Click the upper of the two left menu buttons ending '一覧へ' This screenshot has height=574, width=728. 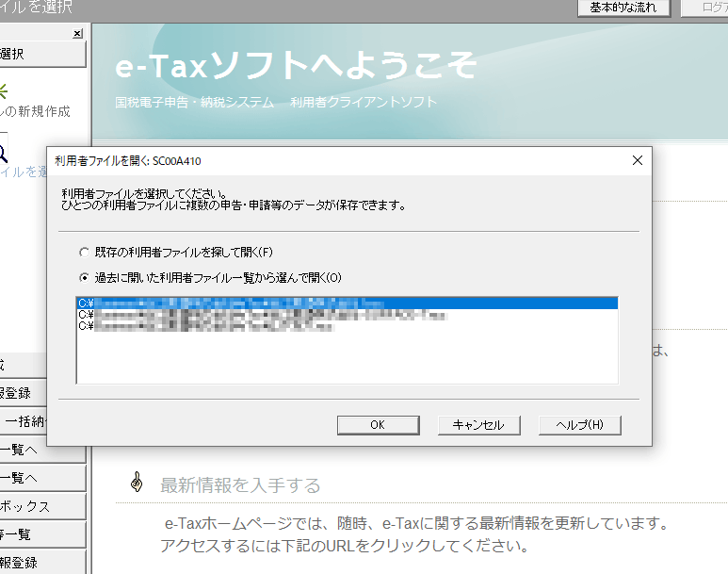tap(42, 450)
